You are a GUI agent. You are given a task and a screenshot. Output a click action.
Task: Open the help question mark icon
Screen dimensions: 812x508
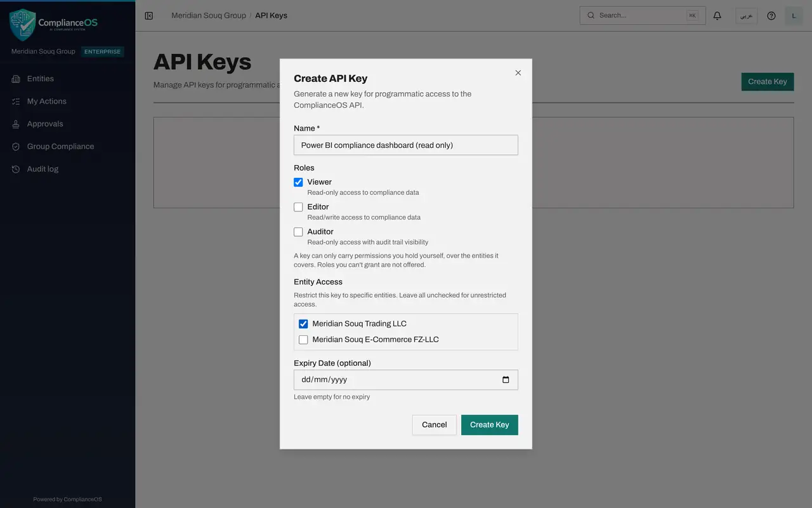pyautogui.click(x=771, y=16)
